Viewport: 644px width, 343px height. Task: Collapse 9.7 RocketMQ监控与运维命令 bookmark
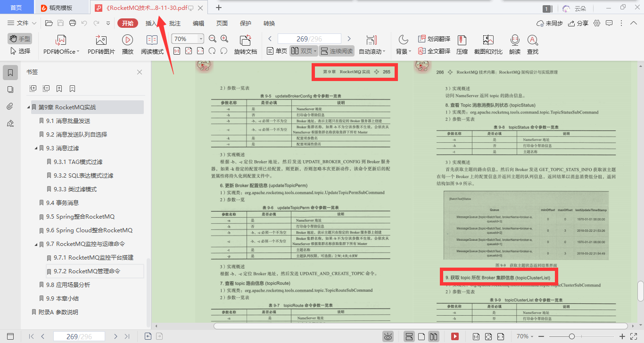click(x=36, y=244)
